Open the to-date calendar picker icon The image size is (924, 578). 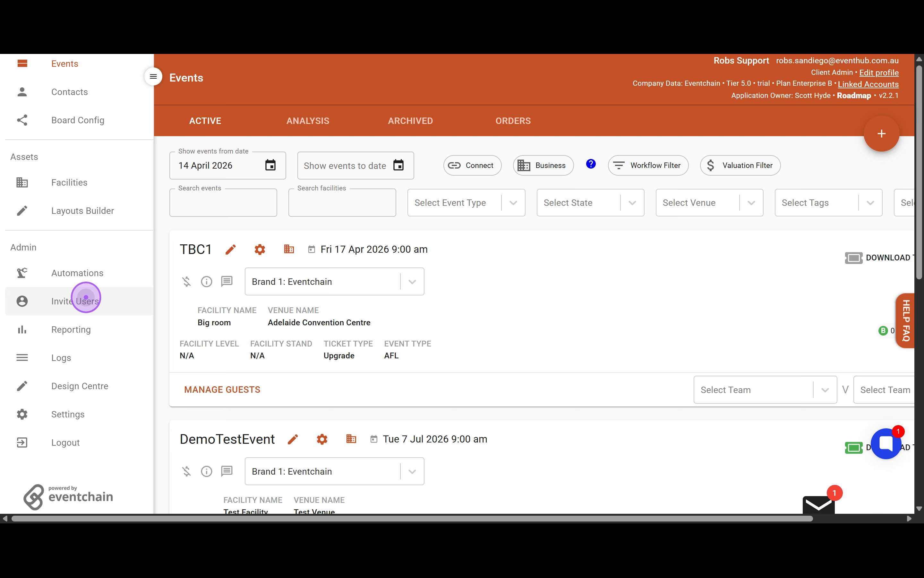(x=398, y=165)
